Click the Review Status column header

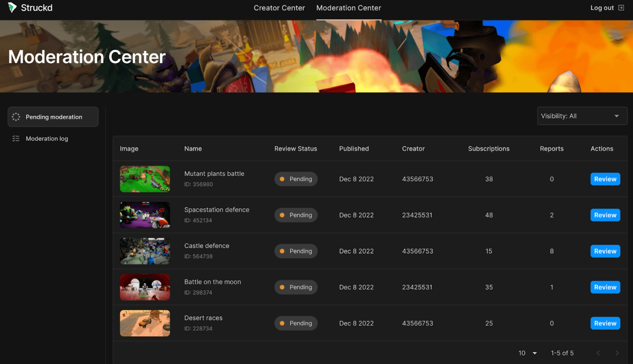(x=295, y=149)
